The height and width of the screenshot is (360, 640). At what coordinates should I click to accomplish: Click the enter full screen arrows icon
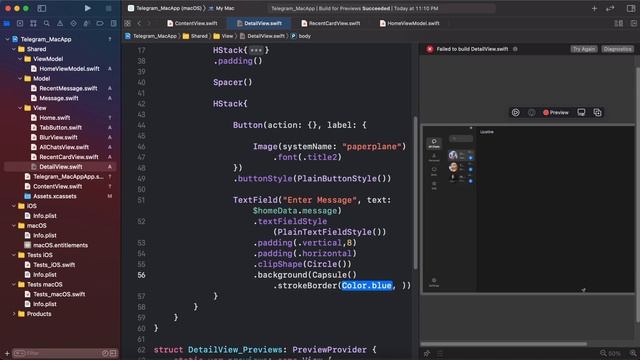point(610,8)
